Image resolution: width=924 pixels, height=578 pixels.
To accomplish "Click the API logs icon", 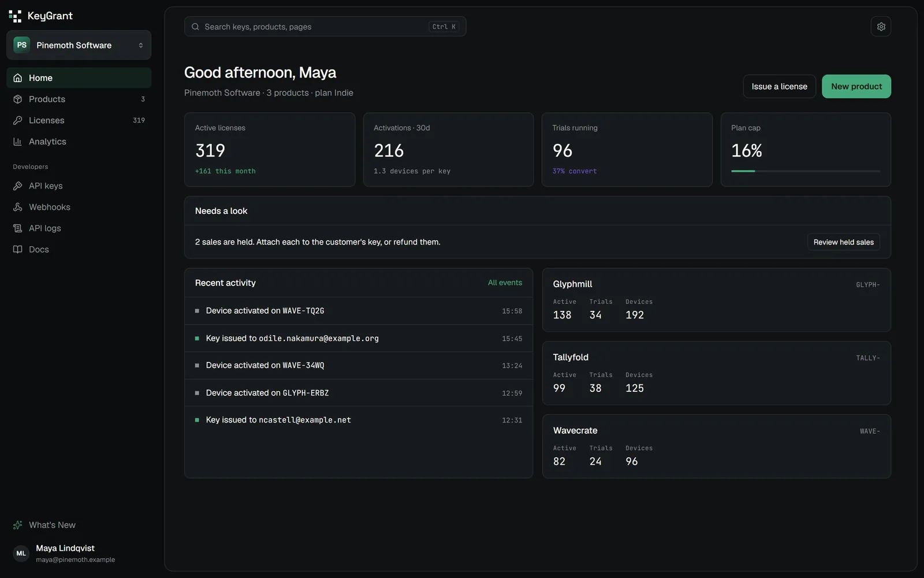I will point(18,228).
